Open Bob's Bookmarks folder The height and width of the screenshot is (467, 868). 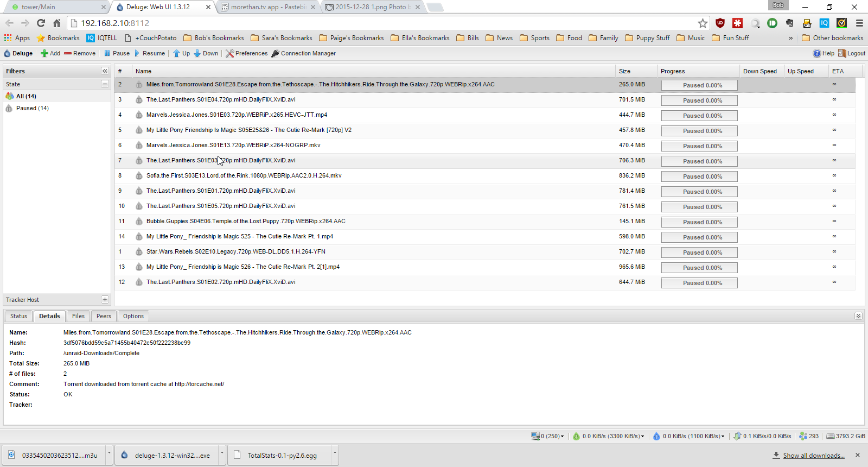(x=214, y=38)
